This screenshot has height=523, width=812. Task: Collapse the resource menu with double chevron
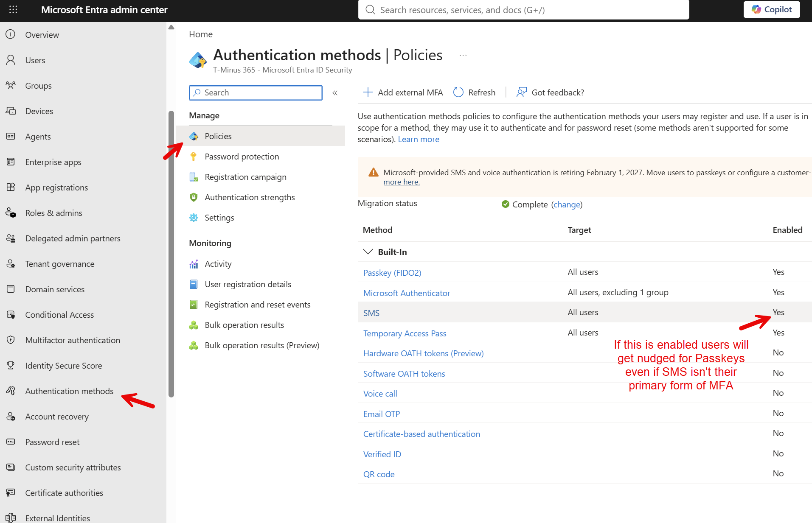pos(335,92)
